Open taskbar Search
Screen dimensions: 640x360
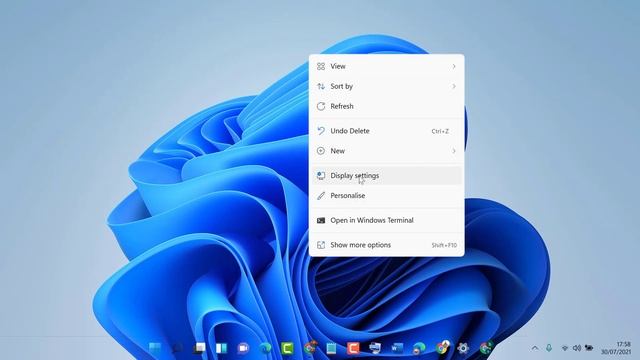(x=177, y=348)
